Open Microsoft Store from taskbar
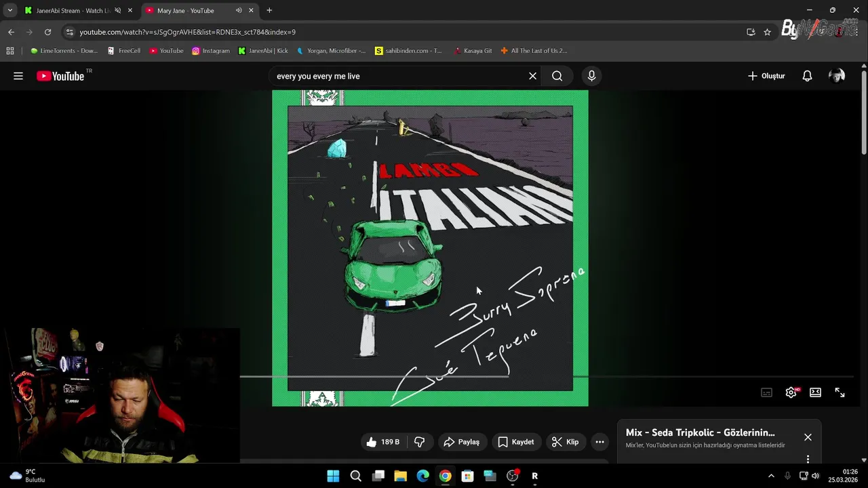Screen dimensions: 868x488 (x=467, y=476)
